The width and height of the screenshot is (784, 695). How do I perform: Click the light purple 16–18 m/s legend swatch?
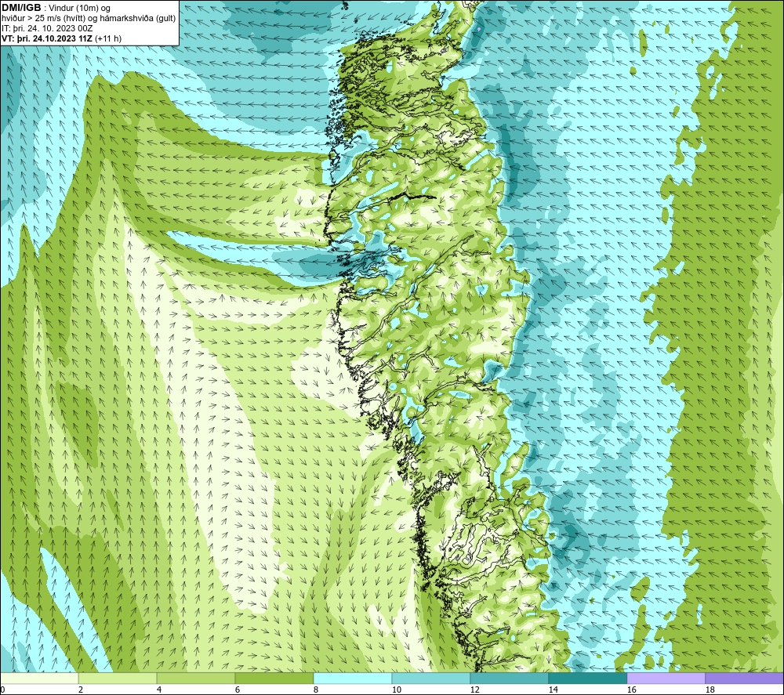(x=666, y=679)
